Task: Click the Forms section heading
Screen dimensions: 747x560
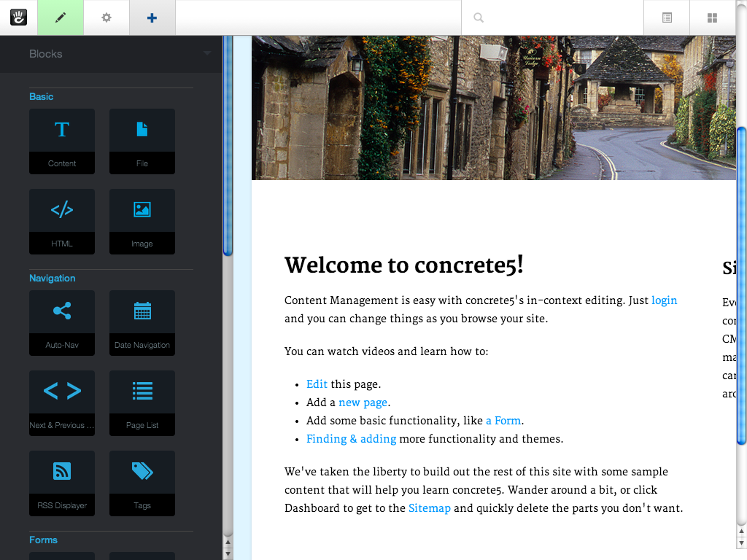Action: tap(43, 540)
